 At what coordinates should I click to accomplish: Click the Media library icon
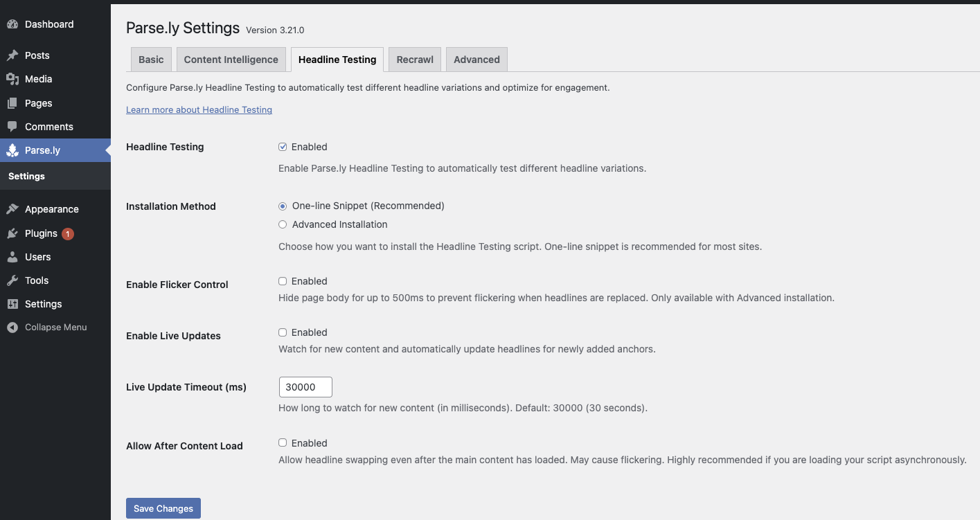tap(12, 79)
